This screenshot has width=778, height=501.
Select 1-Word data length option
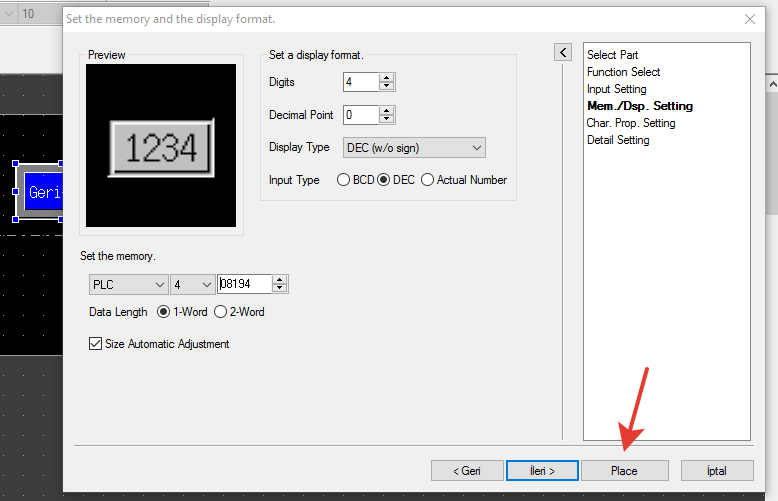165,312
